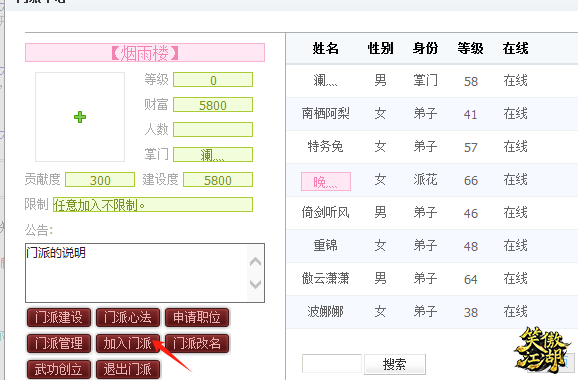
Task: Click the 加入门派 button
Action: [x=128, y=344]
